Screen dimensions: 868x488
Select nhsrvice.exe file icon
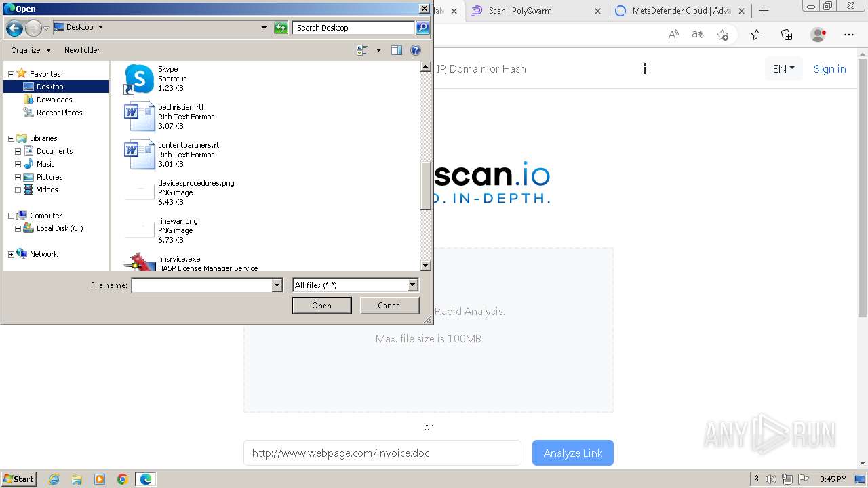click(x=140, y=262)
